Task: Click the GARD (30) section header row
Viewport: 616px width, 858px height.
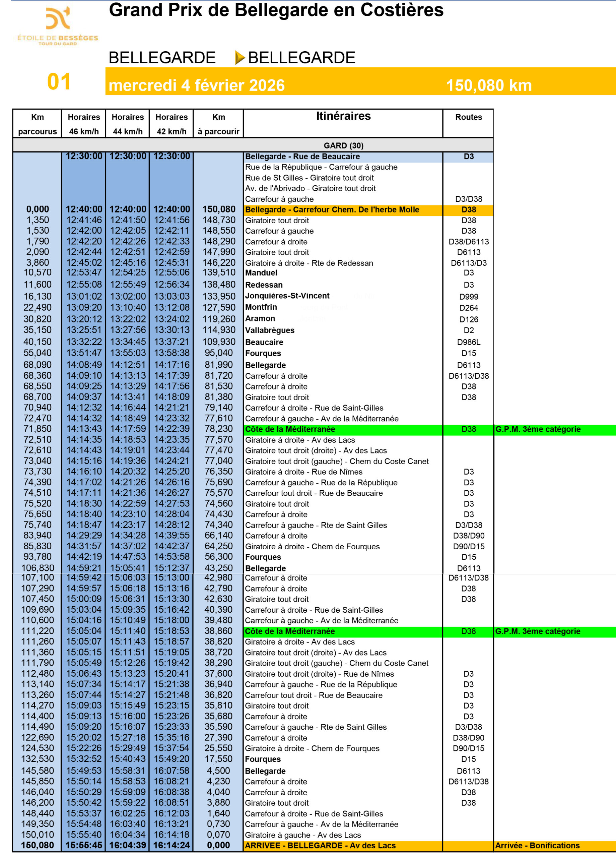Action: pyautogui.click(x=343, y=146)
